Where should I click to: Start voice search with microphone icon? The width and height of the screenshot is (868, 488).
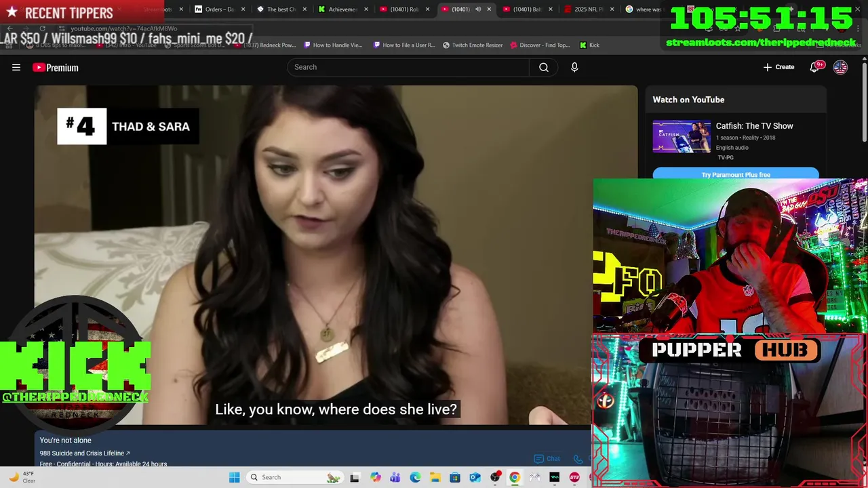574,67
